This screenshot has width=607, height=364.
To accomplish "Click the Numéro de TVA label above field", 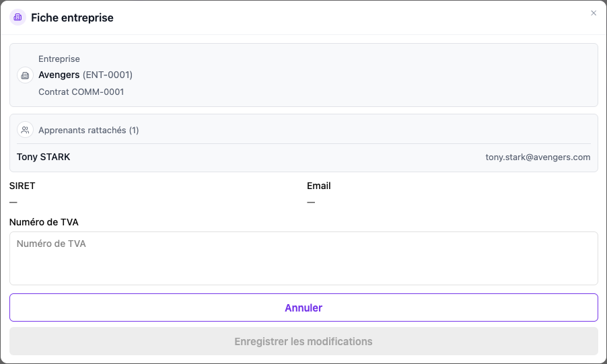I will tap(44, 222).
